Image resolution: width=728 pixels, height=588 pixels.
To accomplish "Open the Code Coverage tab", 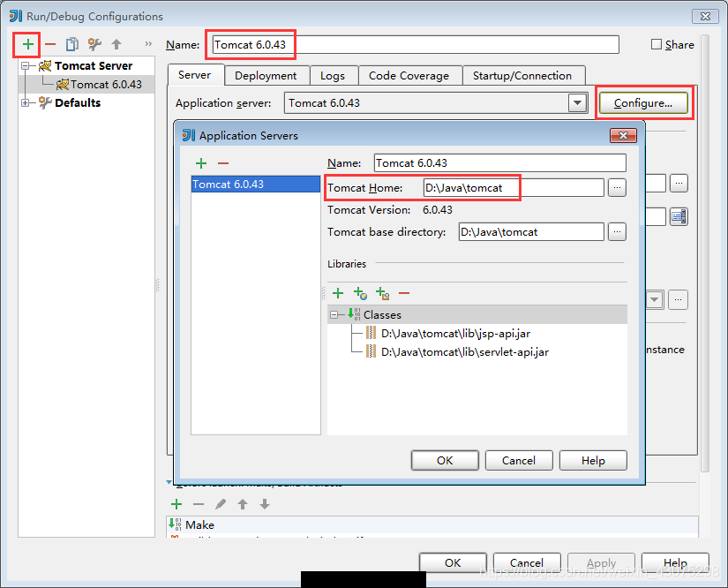I will tap(409, 76).
